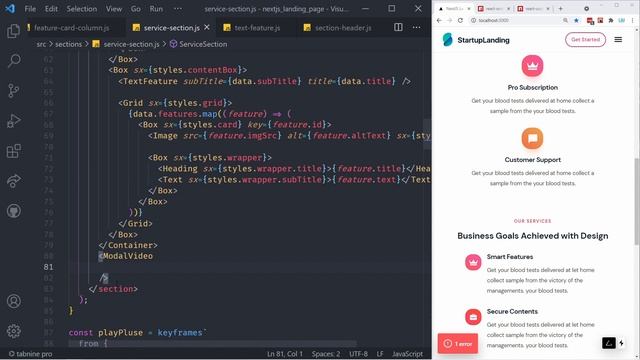Switch to feature-card-column.js tab
Viewport: 640px width, 360px height.
point(71,28)
